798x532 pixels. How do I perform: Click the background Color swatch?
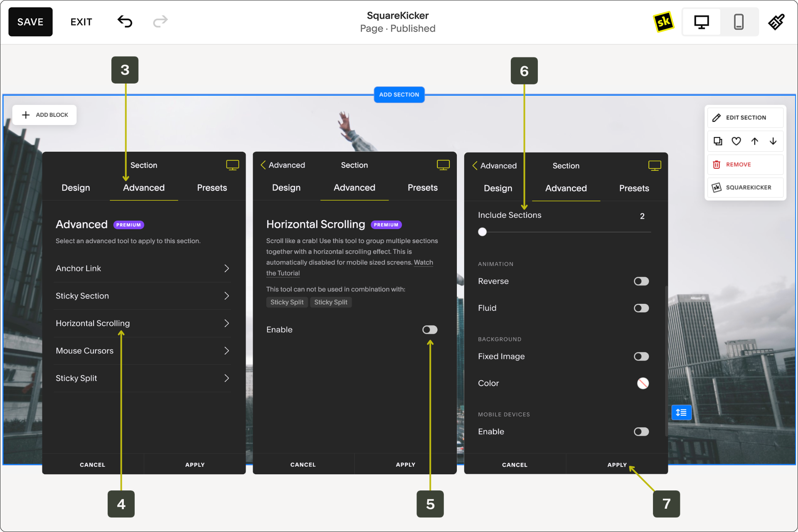click(643, 383)
